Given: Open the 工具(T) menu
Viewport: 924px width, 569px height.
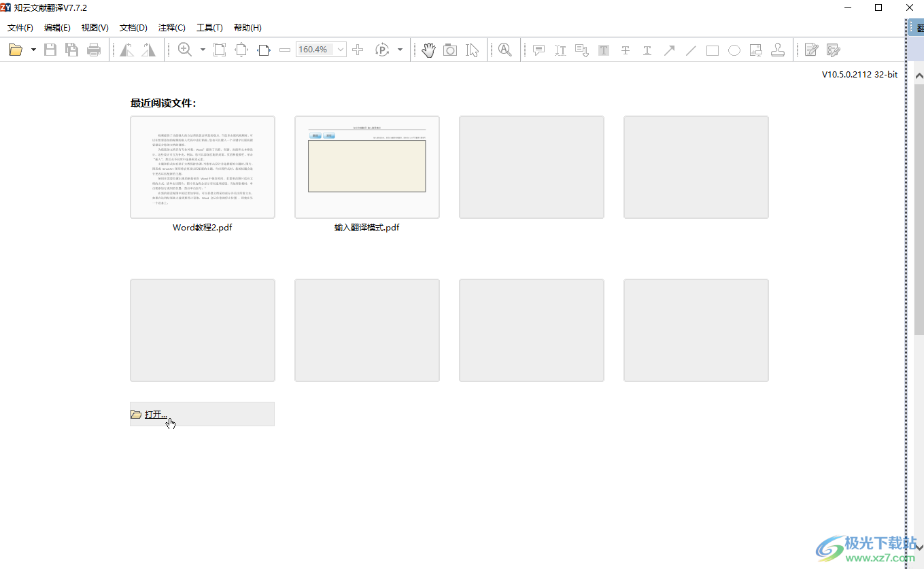Looking at the screenshot, I should 209,28.
